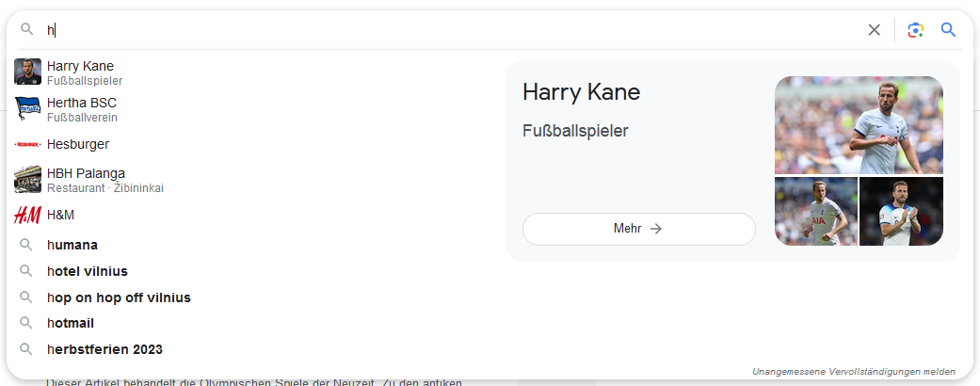The image size is (980, 386).
Task: Click the Hesburger logo icon
Action: (27, 144)
